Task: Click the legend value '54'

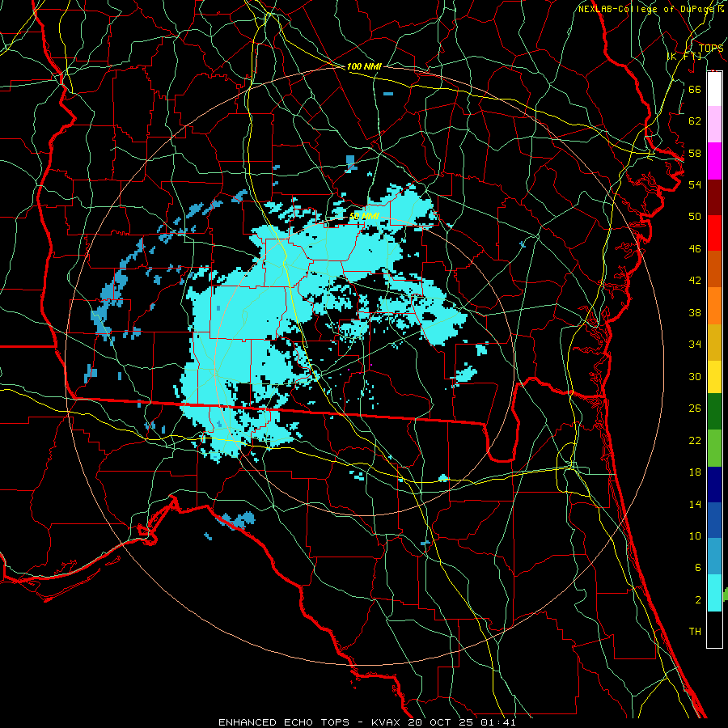Action: point(695,184)
